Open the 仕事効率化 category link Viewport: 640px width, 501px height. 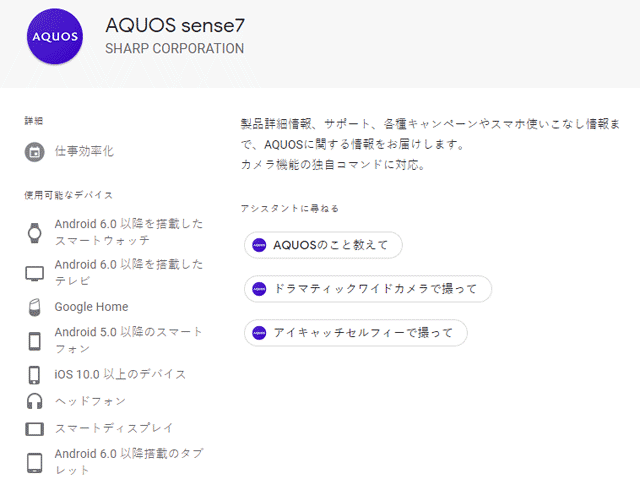click(84, 151)
